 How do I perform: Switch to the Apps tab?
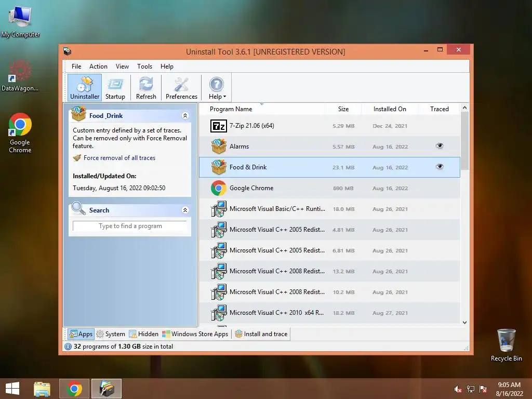81,334
